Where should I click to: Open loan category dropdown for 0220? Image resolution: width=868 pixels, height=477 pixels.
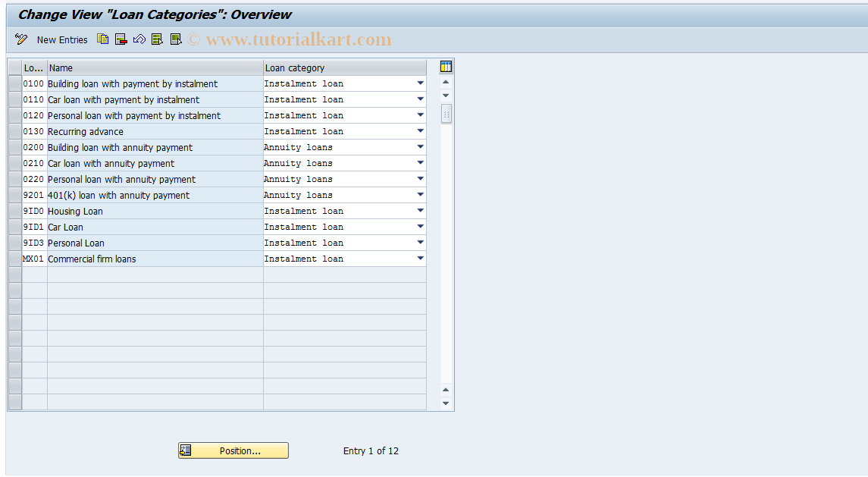(x=420, y=180)
